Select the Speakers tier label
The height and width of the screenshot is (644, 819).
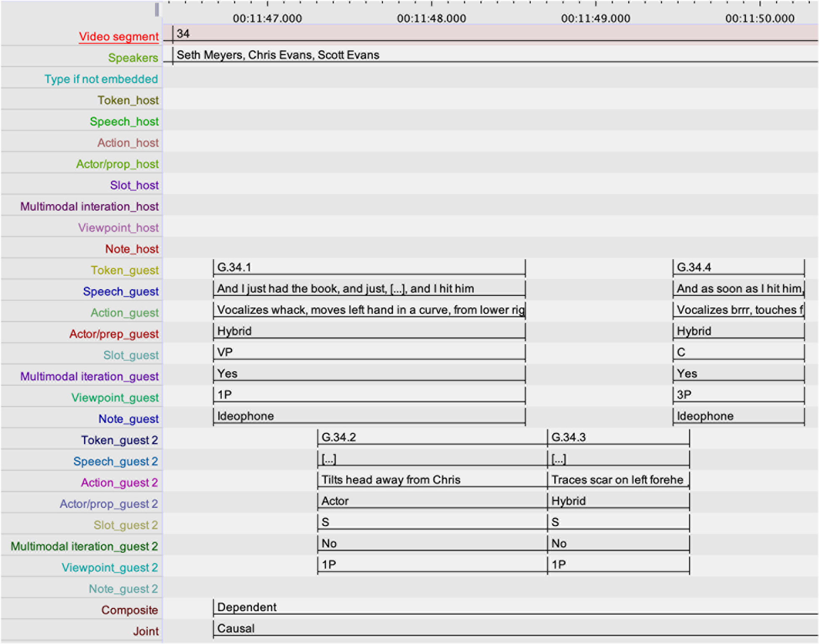click(133, 58)
